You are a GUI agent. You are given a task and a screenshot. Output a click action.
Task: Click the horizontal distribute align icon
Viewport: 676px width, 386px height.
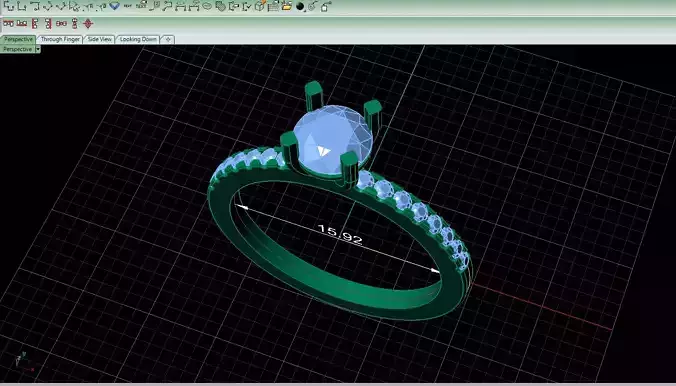(61, 23)
